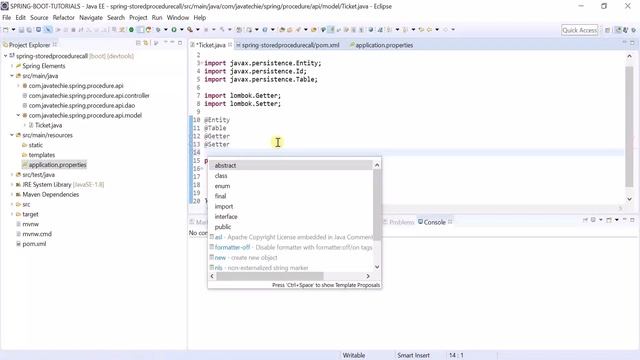Click 'Writable' in the status bar
Image resolution: width=640 pixels, height=360 pixels.
coord(354,356)
